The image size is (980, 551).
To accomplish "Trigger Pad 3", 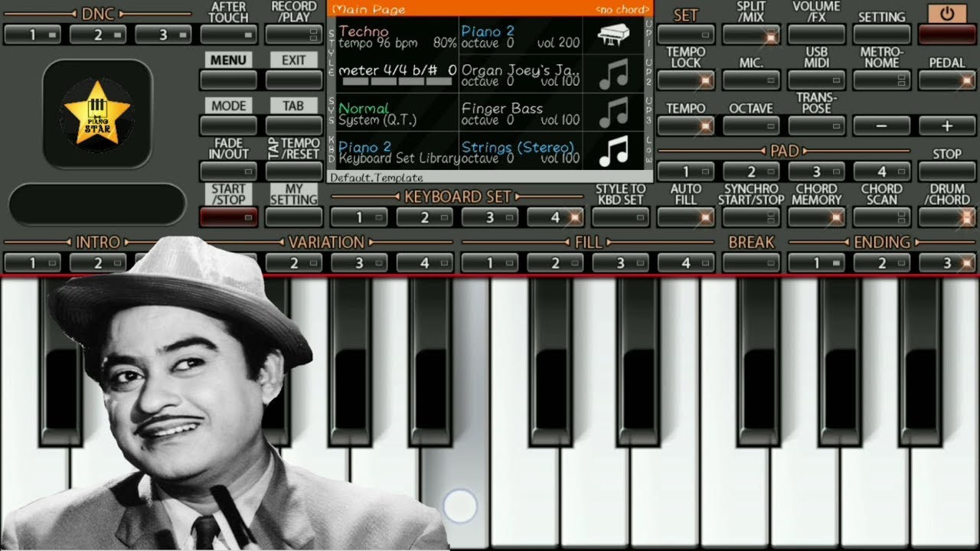I will (x=817, y=171).
